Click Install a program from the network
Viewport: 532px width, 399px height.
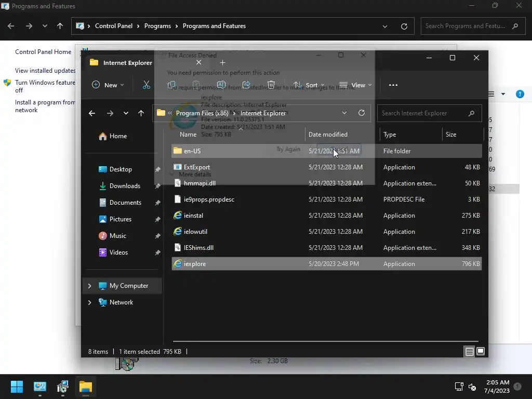(45, 106)
